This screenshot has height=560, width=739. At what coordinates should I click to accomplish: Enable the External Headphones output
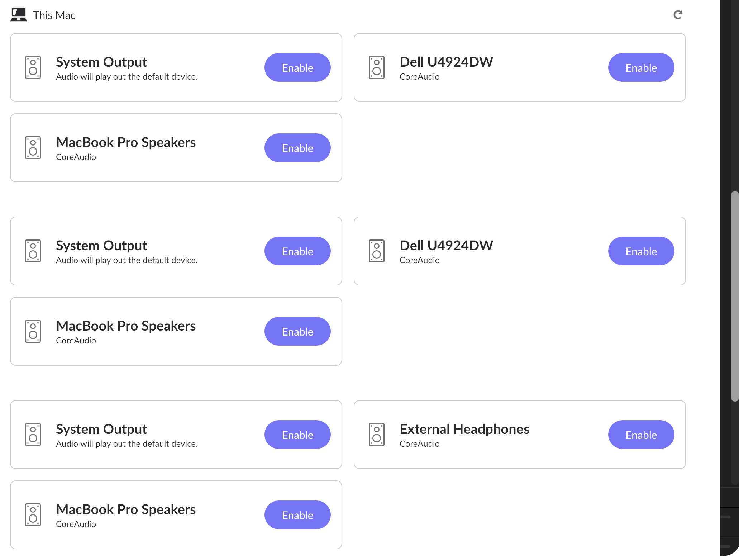pos(641,435)
